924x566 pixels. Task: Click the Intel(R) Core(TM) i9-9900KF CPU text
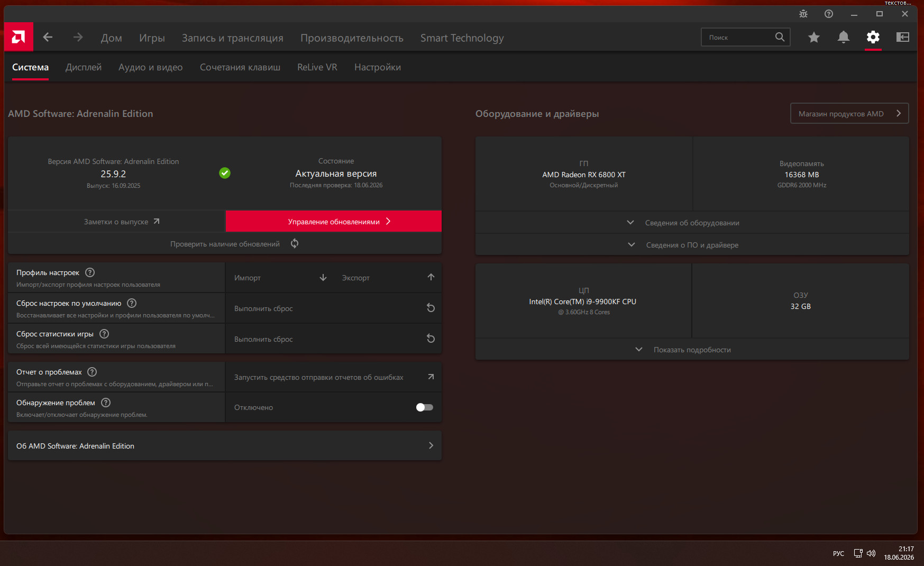pos(583,302)
